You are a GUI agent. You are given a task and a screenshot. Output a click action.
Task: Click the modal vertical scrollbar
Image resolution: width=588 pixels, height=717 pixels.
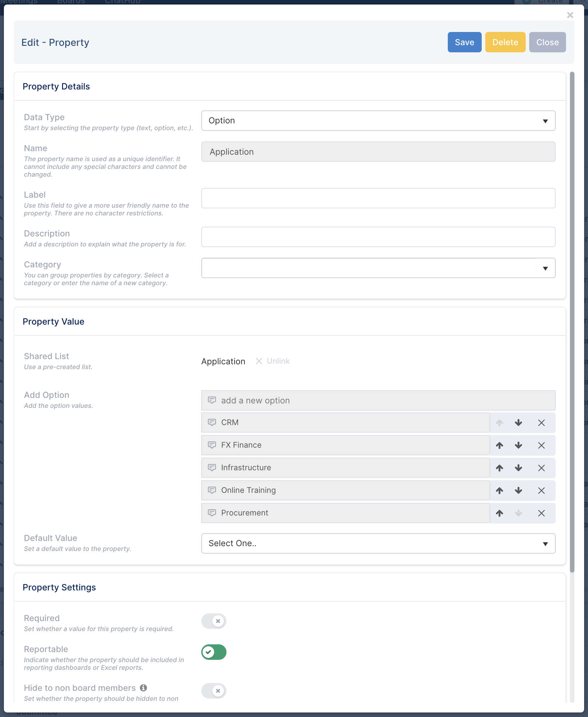point(572,322)
